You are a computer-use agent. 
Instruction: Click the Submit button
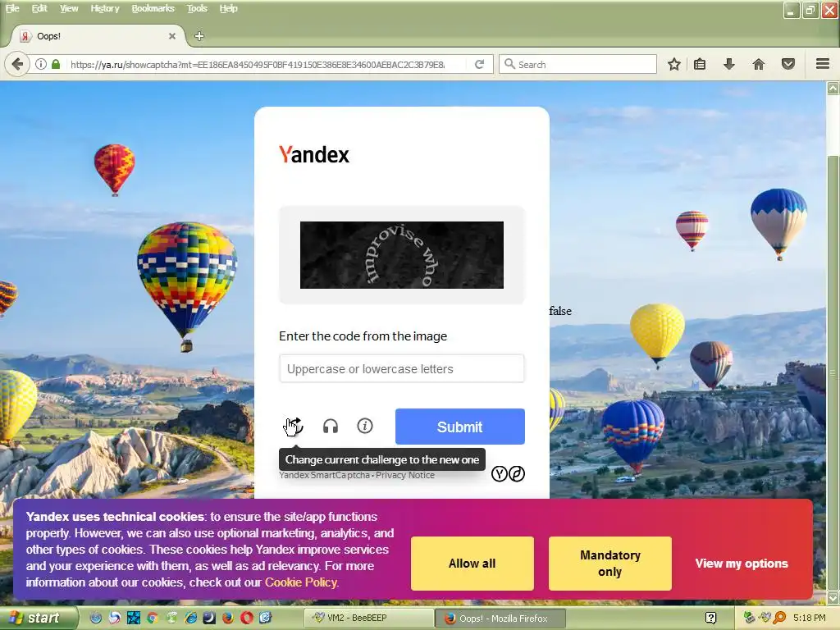[459, 427]
